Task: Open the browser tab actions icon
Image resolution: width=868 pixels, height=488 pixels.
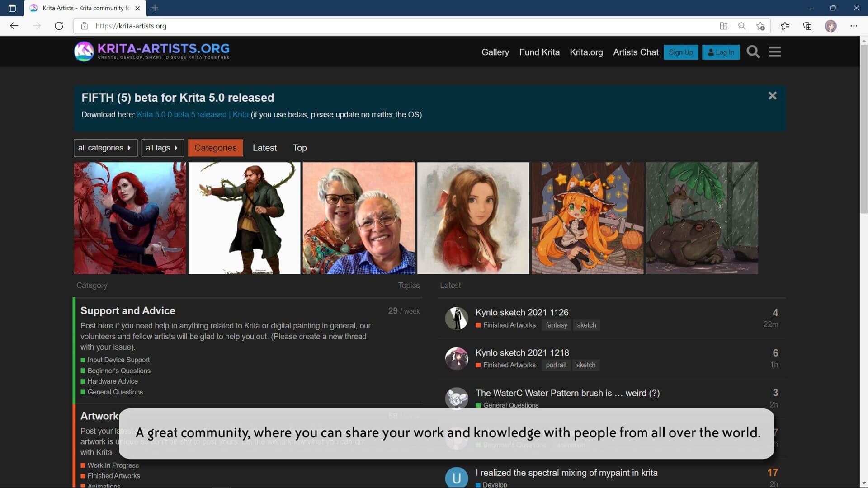Action: tap(12, 8)
